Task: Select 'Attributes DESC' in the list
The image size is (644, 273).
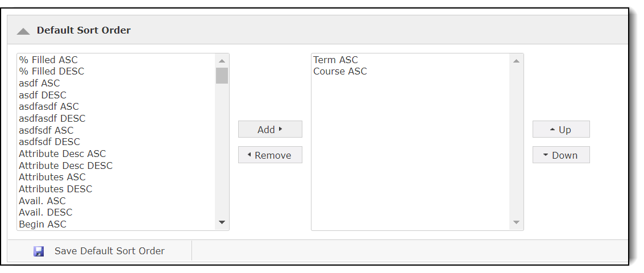Action: coord(56,189)
